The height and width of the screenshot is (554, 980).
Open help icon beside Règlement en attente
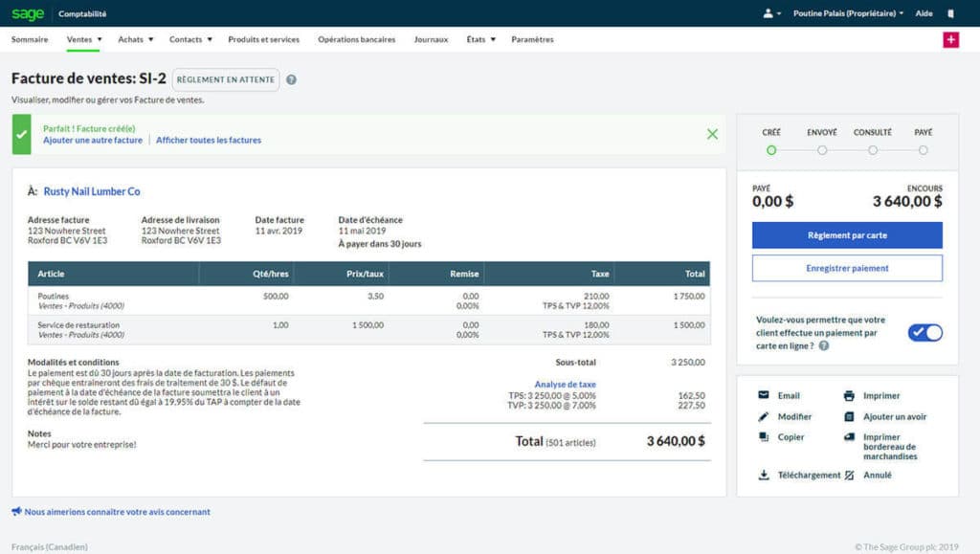291,80
